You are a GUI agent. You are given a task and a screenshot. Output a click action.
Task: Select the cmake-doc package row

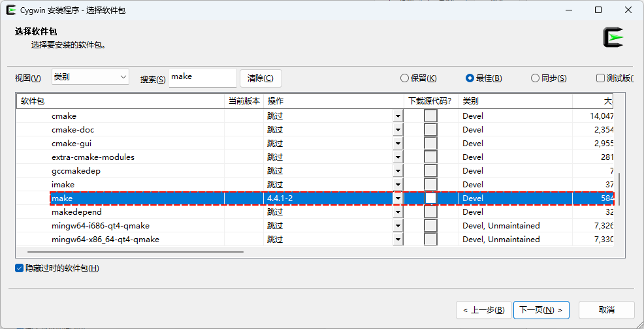(315, 130)
